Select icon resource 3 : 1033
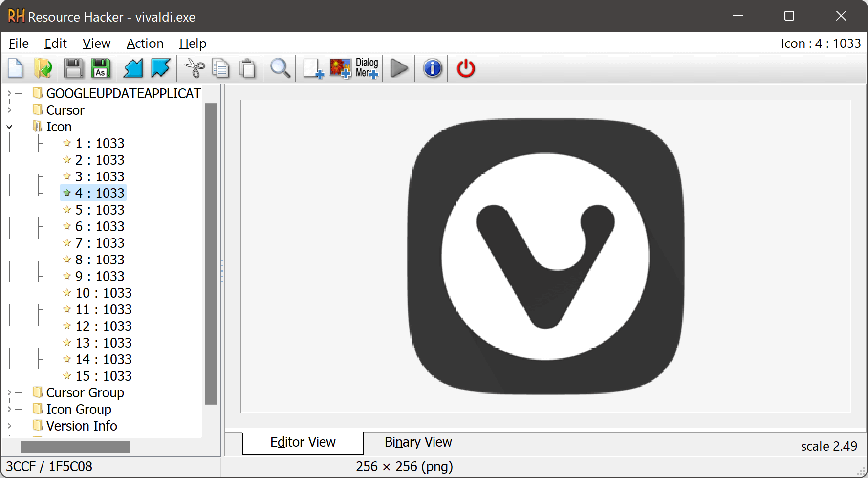This screenshot has height=478, width=868. coord(100,176)
